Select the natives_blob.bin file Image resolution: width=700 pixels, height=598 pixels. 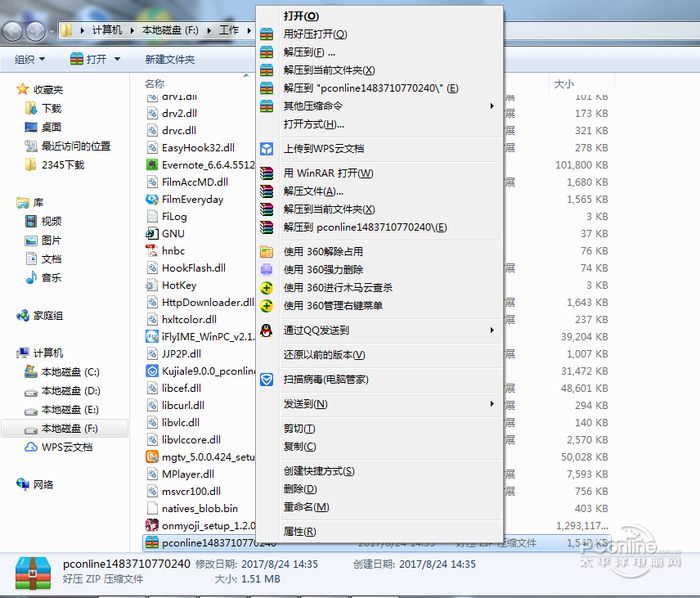192,508
